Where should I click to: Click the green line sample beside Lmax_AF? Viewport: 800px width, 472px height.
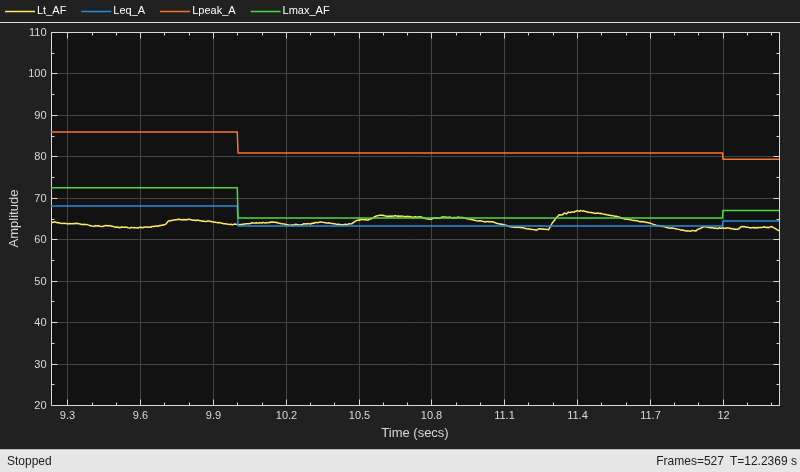click(265, 11)
